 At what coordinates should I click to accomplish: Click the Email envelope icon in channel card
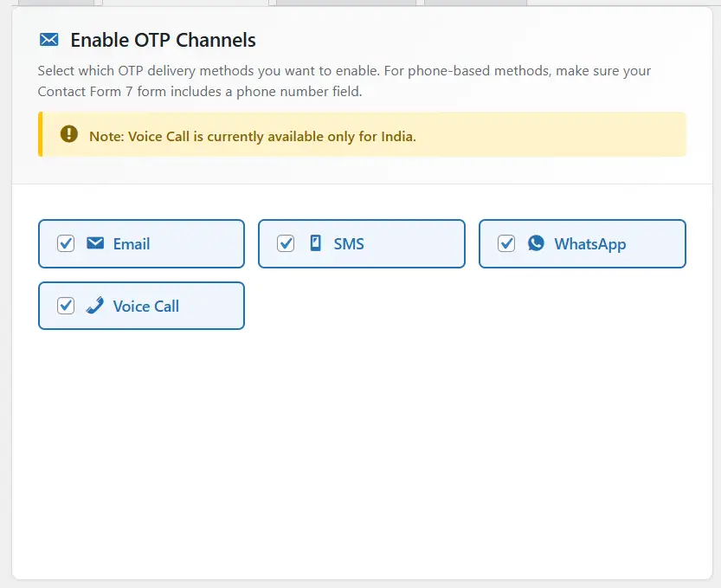[95, 243]
